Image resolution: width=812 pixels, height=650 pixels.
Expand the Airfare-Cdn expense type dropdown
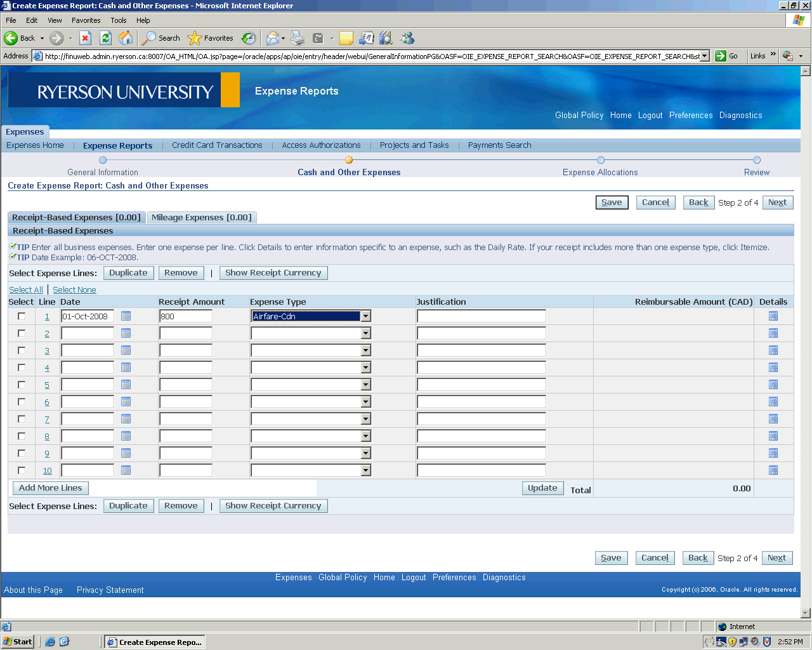click(x=365, y=316)
